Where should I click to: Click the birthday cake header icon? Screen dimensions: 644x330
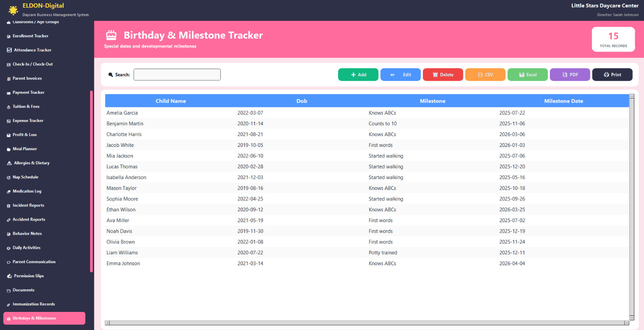click(x=111, y=35)
